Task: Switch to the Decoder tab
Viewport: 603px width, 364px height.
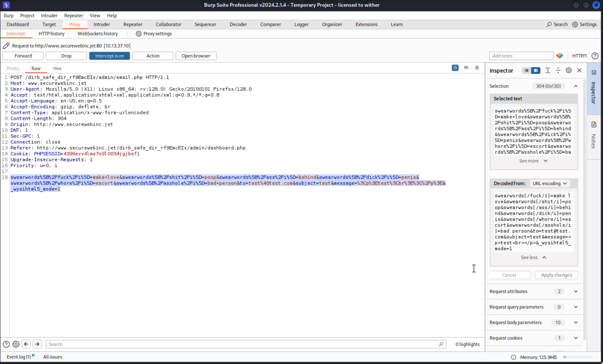Action: [238, 25]
